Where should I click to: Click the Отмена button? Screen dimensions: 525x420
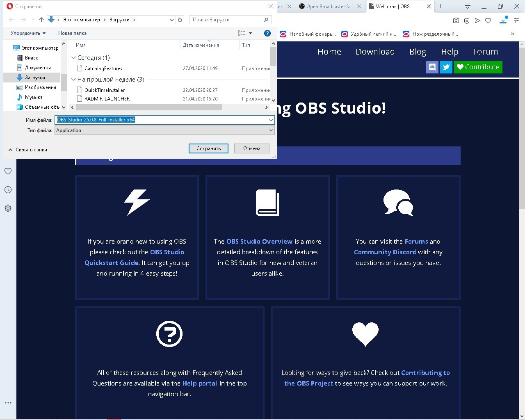coord(252,148)
